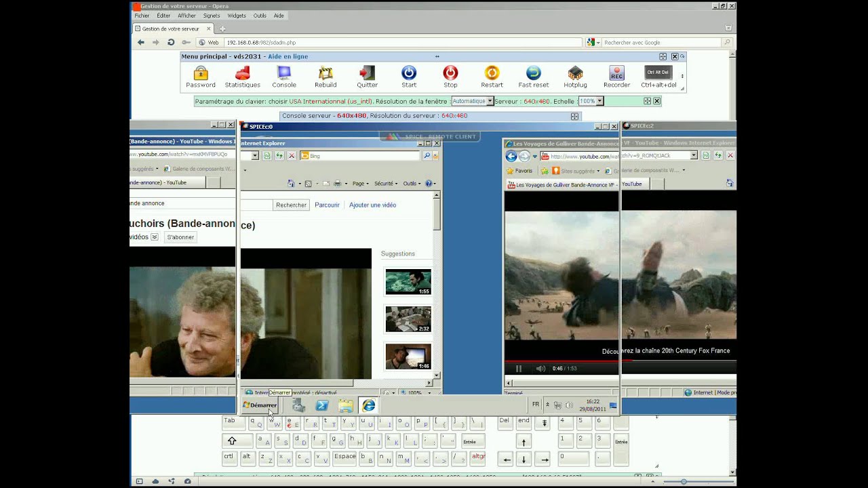Open the Fichier menu
The width and height of the screenshot is (868, 488).
click(x=142, y=16)
